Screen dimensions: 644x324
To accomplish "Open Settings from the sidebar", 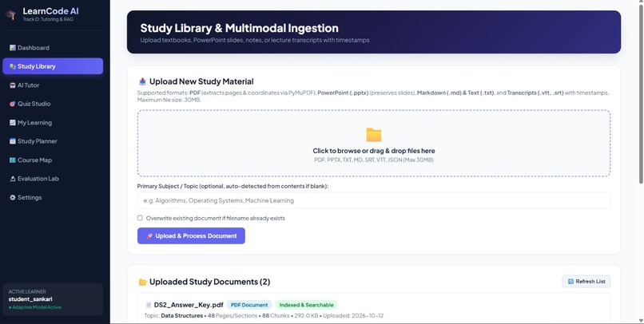I will 53,197.
